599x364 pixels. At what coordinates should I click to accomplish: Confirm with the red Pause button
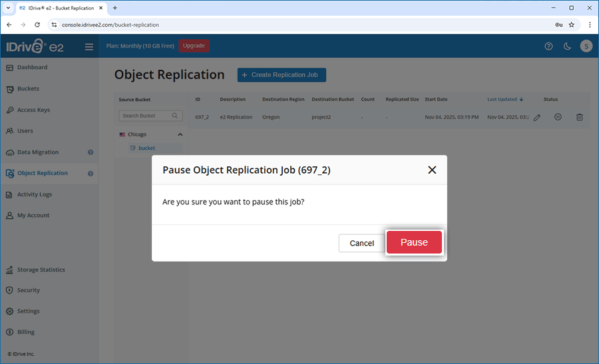point(414,243)
